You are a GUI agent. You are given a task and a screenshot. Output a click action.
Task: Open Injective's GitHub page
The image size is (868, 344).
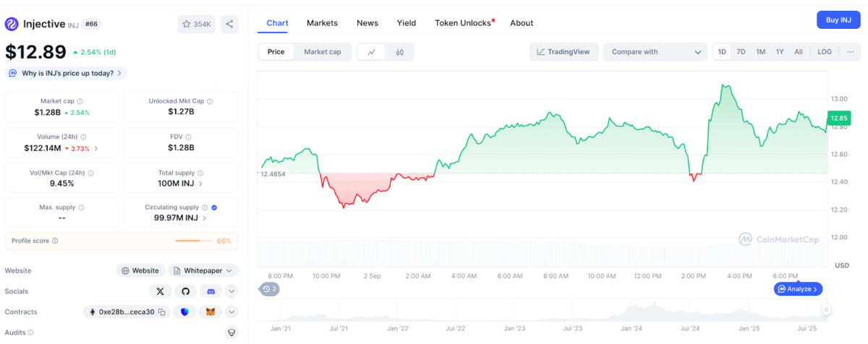pyautogui.click(x=185, y=291)
